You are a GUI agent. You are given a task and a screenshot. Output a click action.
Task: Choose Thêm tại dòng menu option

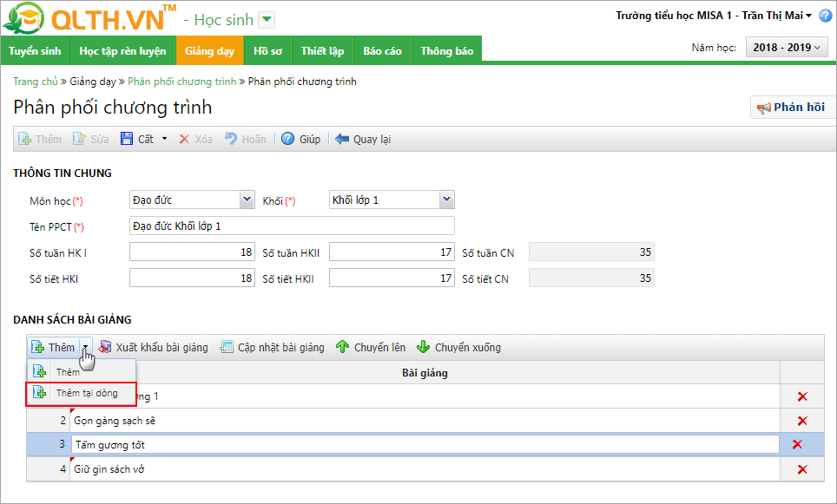click(x=81, y=394)
